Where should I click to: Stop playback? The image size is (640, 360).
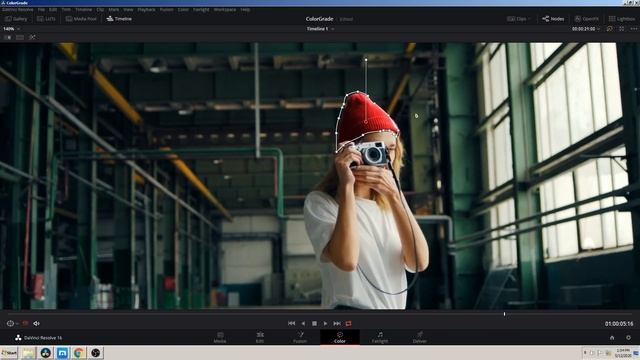(x=314, y=323)
